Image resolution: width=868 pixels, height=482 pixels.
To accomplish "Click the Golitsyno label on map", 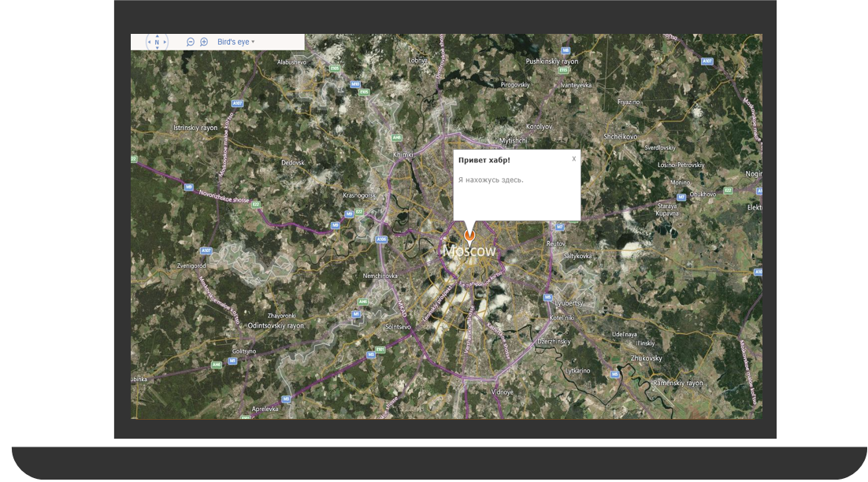I will (244, 351).
